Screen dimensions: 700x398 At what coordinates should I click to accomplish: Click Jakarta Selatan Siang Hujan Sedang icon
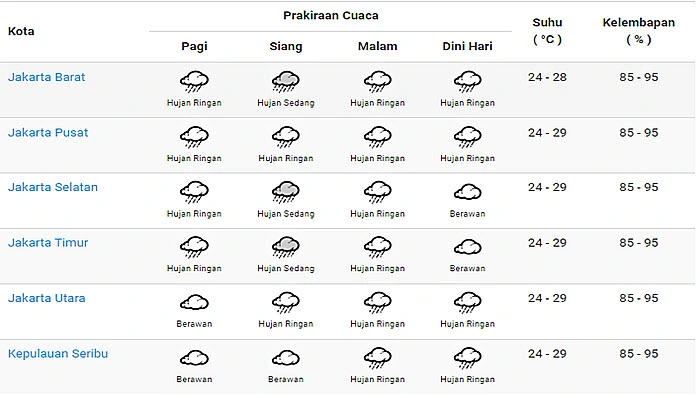pos(286,192)
